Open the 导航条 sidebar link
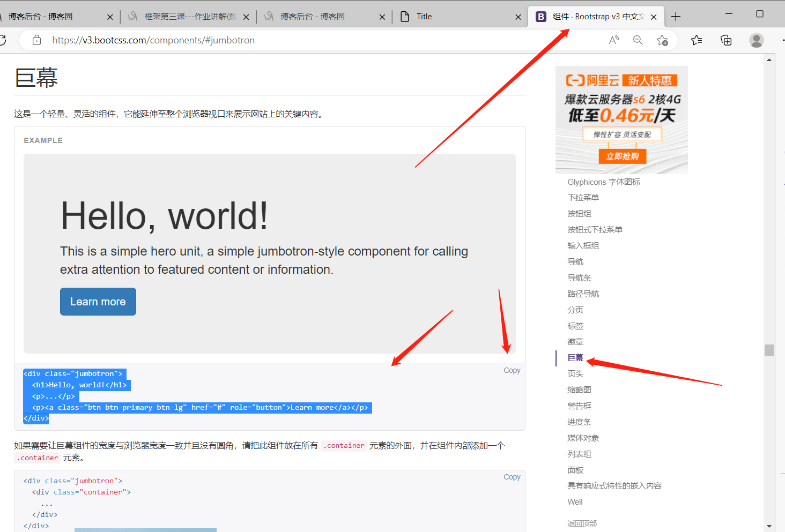 [x=580, y=278]
